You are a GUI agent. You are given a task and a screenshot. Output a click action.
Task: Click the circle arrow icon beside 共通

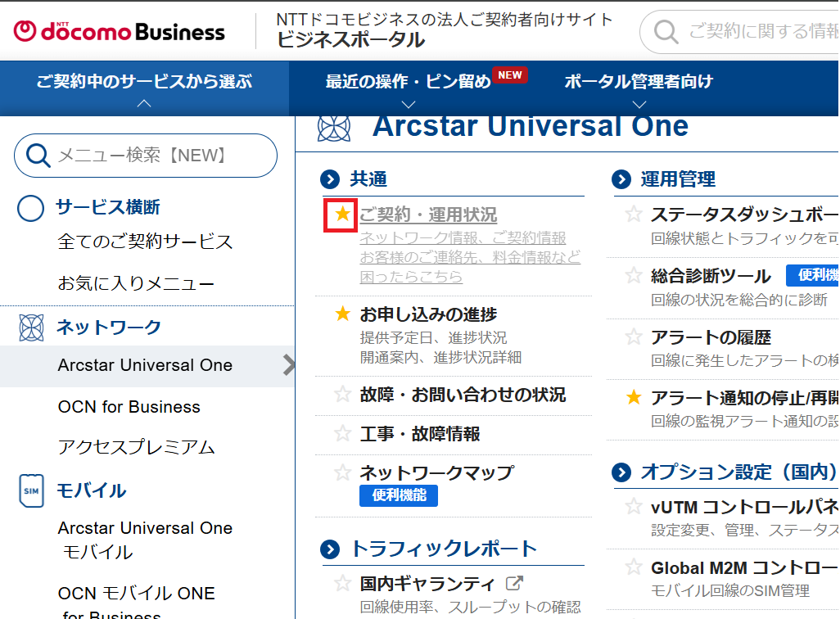point(330,179)
